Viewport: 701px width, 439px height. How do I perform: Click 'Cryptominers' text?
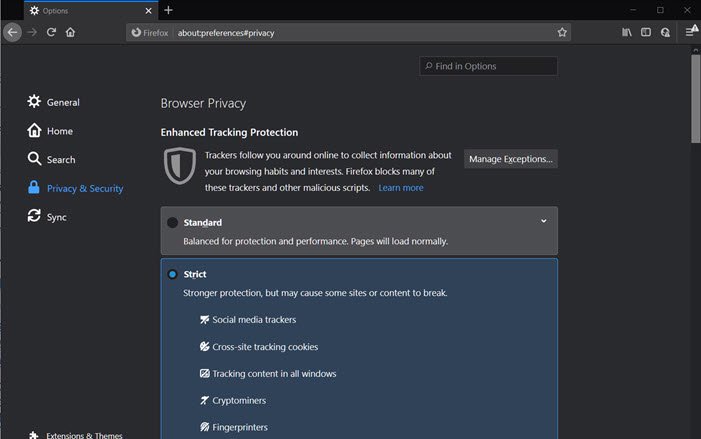click(x=239, y=401)
